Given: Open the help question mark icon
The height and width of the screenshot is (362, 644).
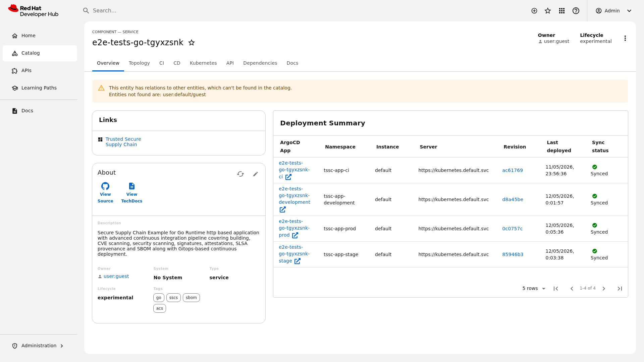Looking at the screenshot, I should coord(576,11).
